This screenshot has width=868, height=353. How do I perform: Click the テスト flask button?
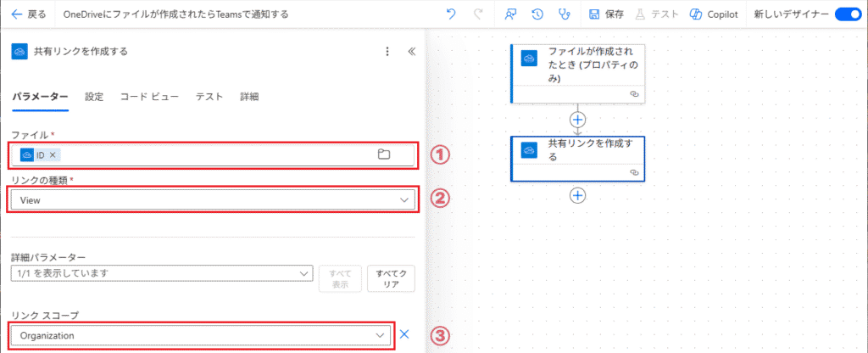[657, 14]
